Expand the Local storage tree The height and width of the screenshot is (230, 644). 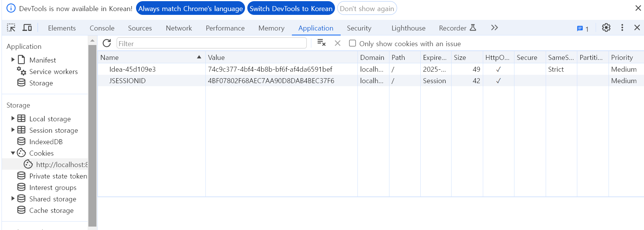(13, 118)
